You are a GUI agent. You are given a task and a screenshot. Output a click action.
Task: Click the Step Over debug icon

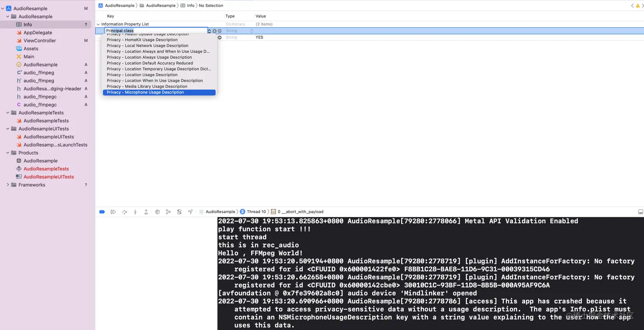tap(124, 211)
